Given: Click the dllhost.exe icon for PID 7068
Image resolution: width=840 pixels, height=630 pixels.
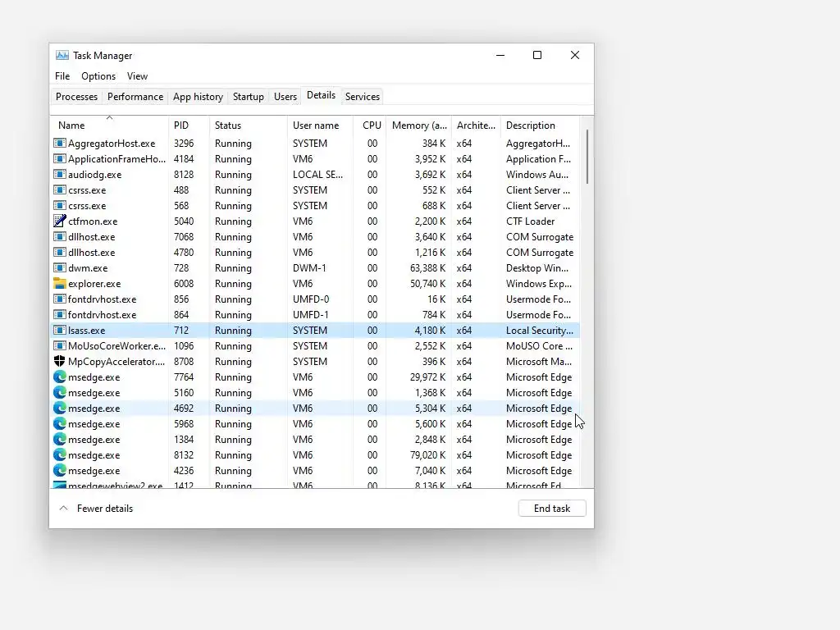Looking at the screenshot, I should point(59,236).
